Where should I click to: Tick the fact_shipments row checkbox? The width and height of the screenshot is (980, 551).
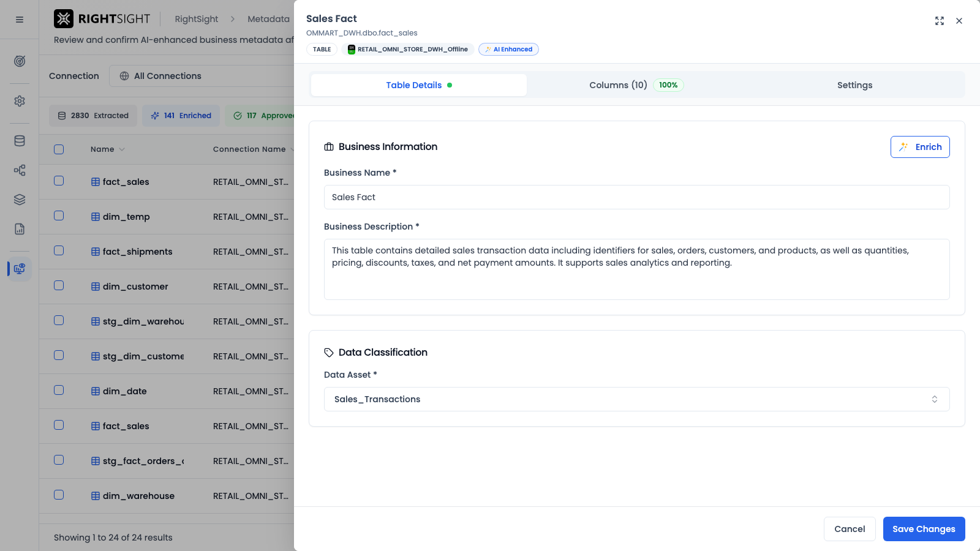(x=59, y=250)
